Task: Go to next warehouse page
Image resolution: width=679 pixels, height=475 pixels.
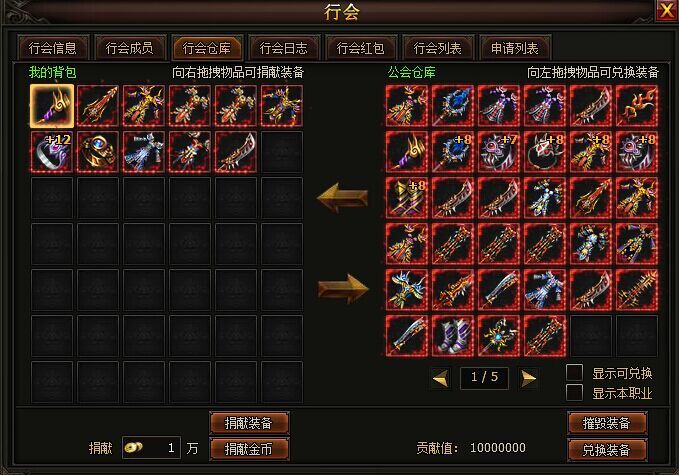Action: pyautogui.click(x=528, y=378)
